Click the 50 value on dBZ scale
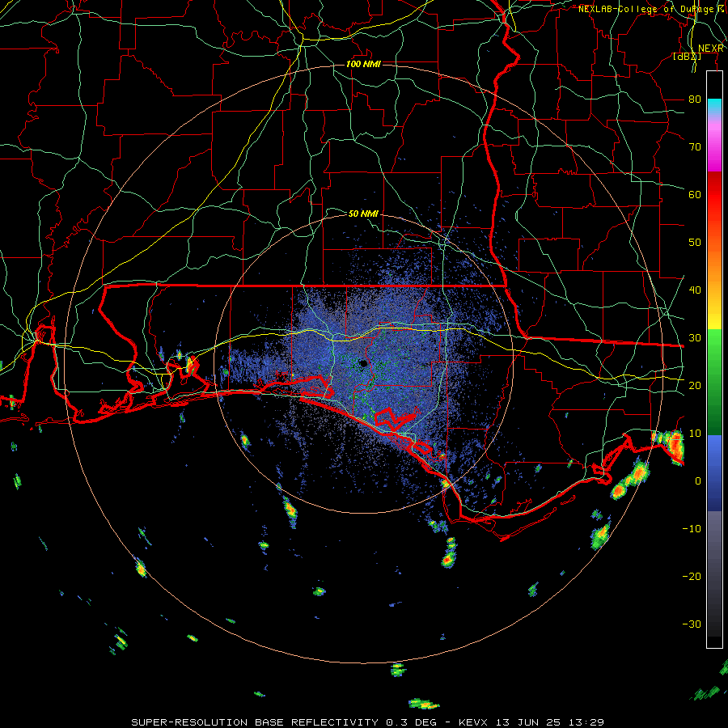The height and width of the screenshot is (728, 728). (695, 243)
